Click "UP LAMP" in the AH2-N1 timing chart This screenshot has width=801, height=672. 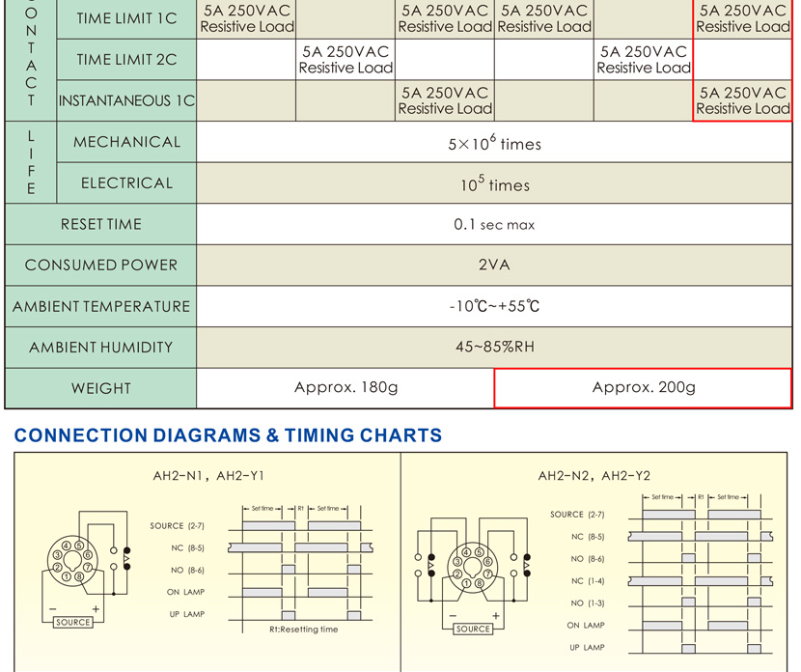(187, 614)
